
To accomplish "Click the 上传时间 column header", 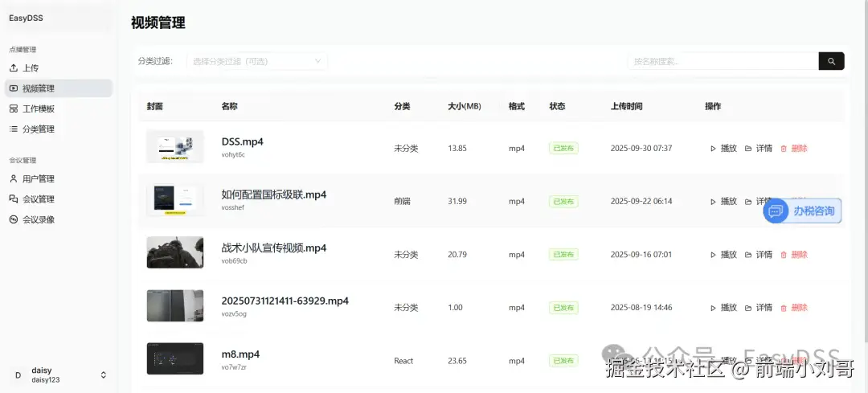I will (627, 106).
